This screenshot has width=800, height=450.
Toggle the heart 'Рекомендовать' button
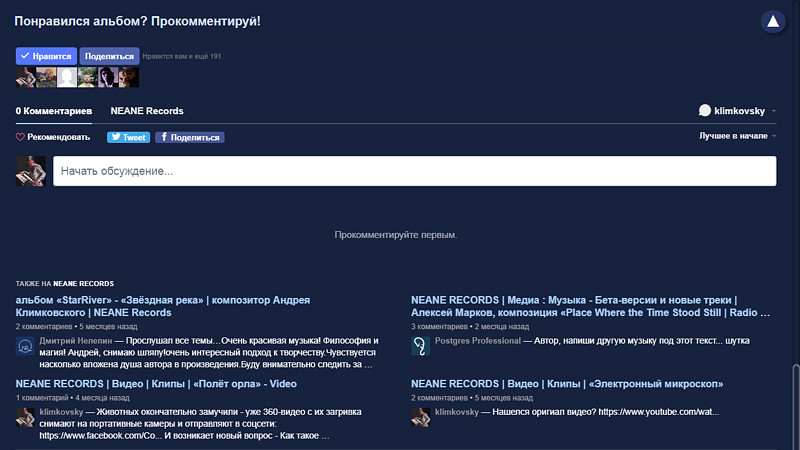tap(53, 137)
